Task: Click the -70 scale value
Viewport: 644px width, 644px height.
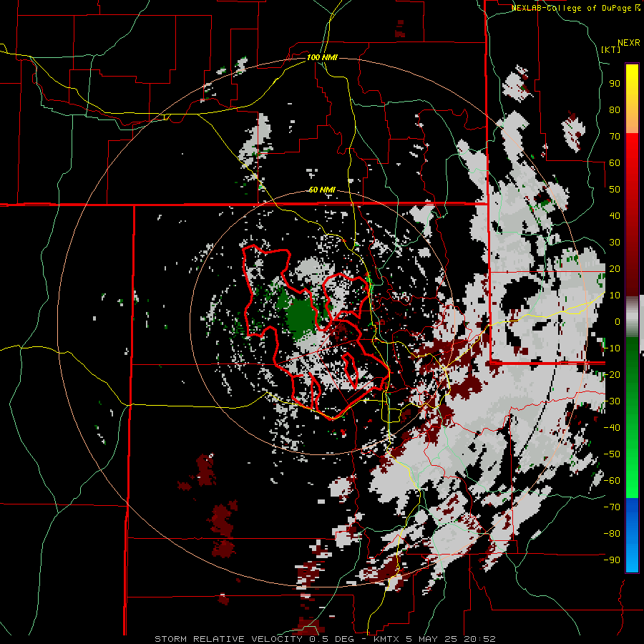Action: tap(612, 507)
